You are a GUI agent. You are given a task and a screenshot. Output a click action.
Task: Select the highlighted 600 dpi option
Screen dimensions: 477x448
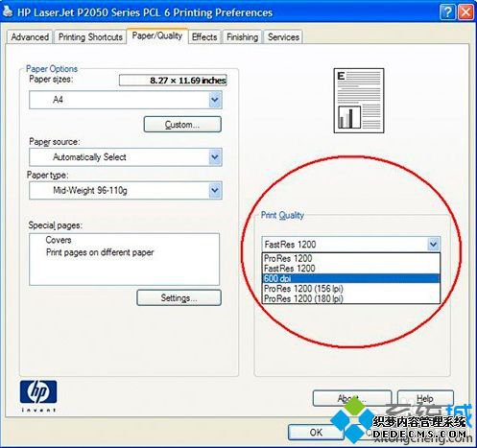coord(351,278)
